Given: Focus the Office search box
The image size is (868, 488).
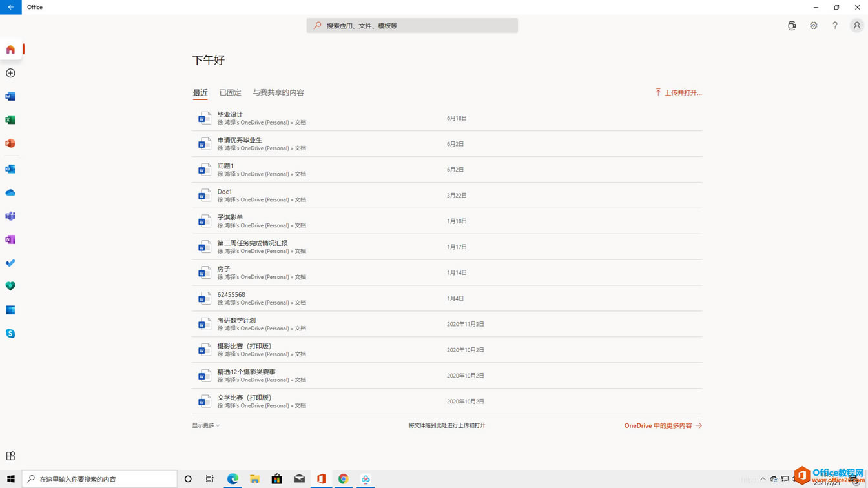Looking at the screenshot, I should pos(412,26).
